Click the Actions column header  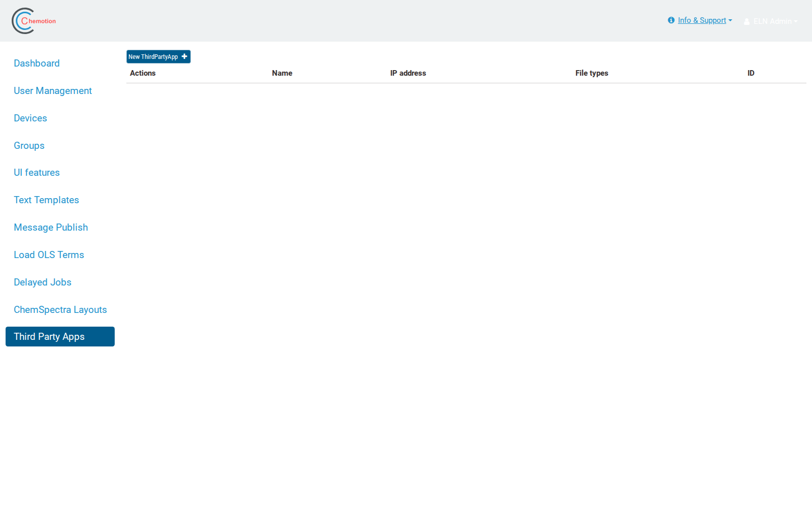point(143,73)
